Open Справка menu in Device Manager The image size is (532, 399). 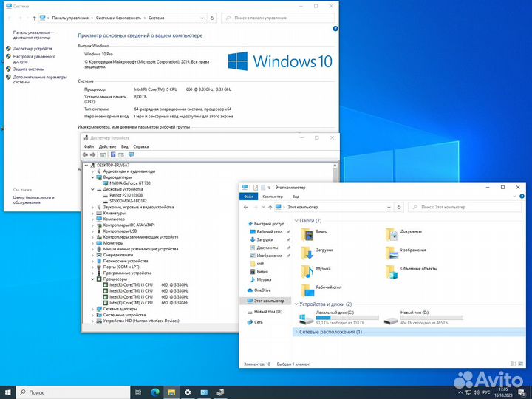click(x=141, y=146)
